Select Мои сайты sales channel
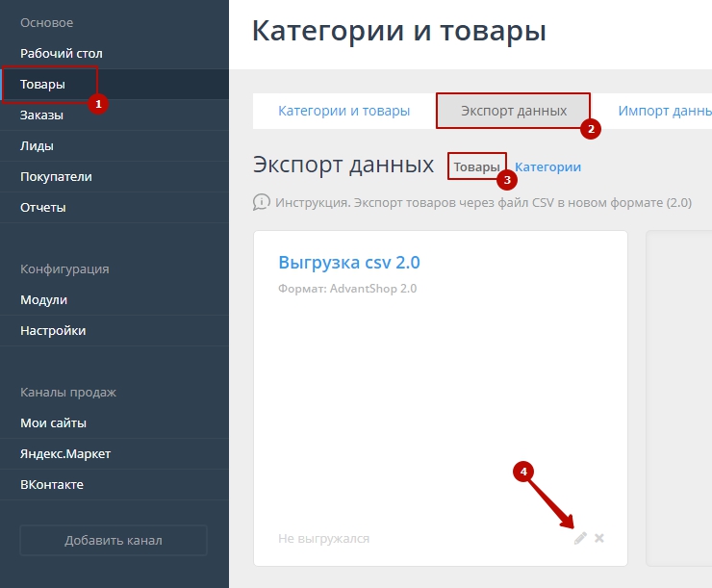 pos(53,423)
